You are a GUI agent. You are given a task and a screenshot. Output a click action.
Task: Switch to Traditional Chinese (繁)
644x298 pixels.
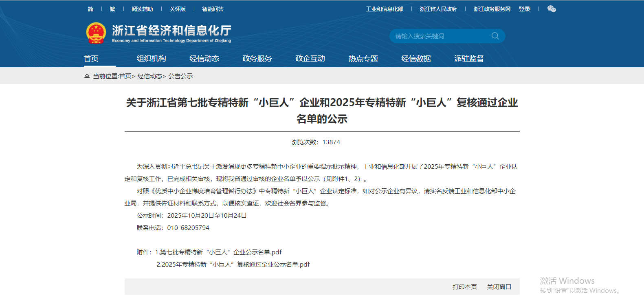(112, 9)
